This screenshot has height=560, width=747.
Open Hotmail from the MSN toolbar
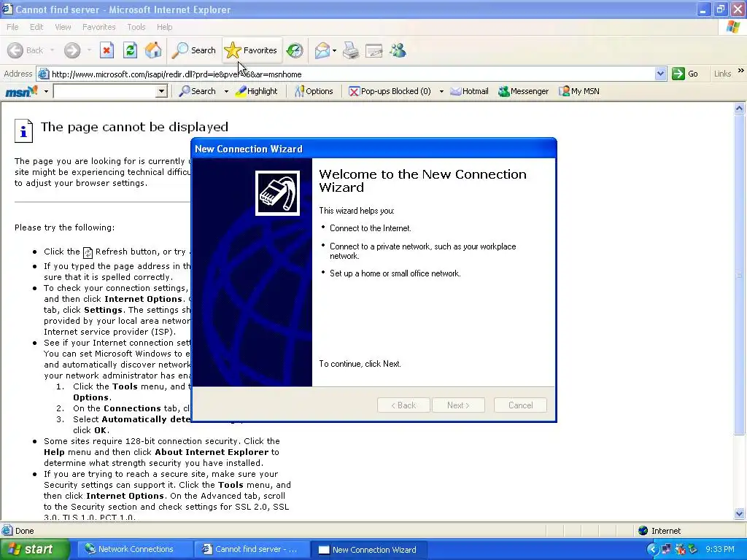[470, 91]
